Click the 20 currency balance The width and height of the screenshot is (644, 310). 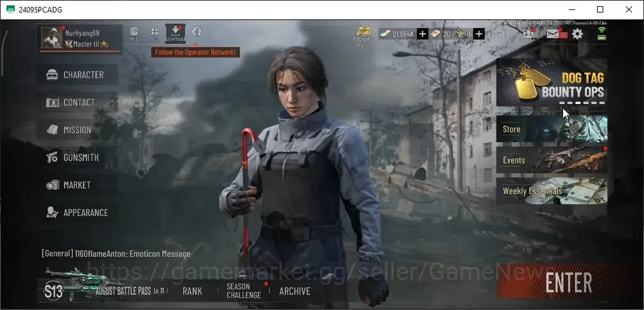coord(441,34)
